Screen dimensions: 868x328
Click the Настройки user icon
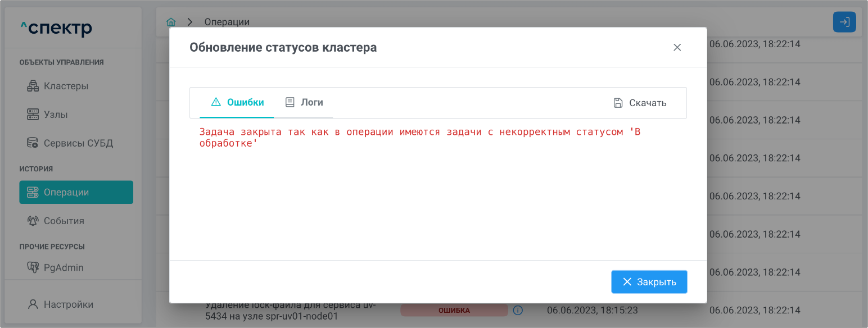point(33,304)
